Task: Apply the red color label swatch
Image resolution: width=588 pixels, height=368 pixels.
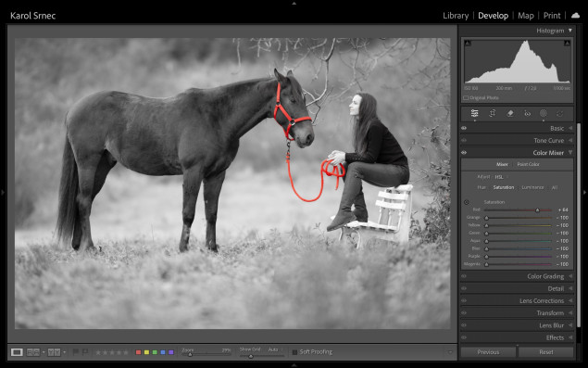Action: pyautogui.click(x=138, y=352)
